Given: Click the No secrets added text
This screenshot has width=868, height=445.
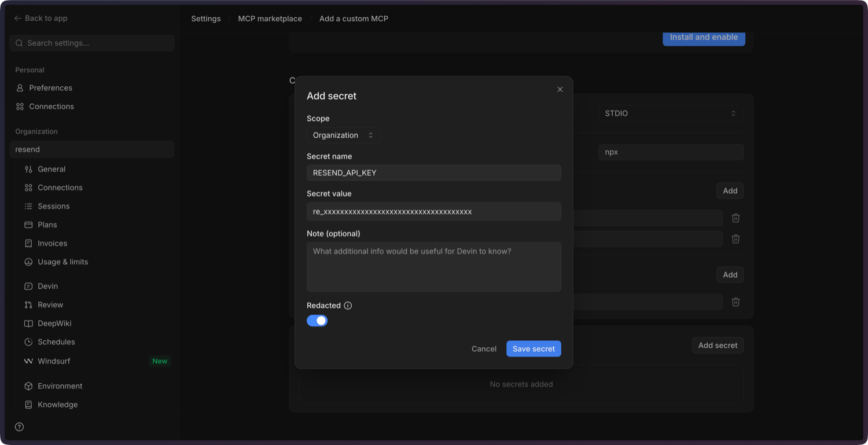Looking at the screenshot, I should (521, 384).
